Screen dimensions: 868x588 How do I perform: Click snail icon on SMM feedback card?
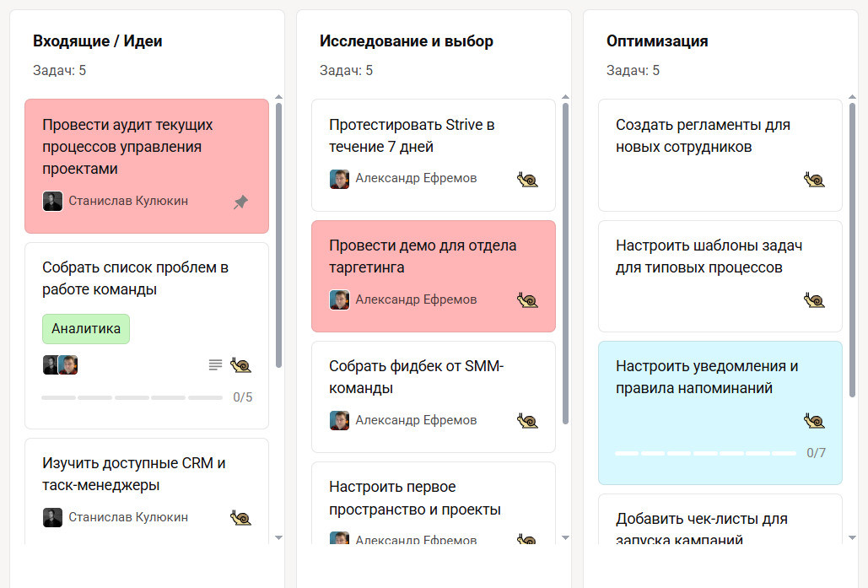coord(527,420)
